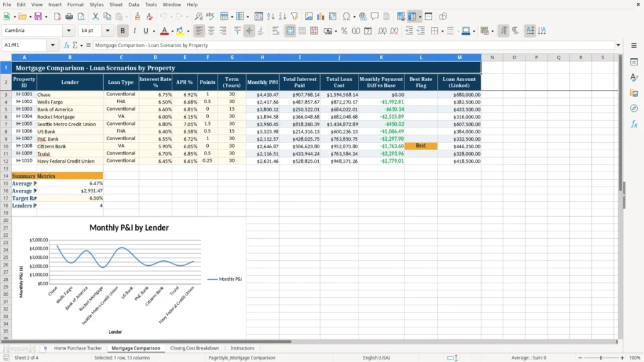
Task: Click the background color highlighter swatch
Action: tap(180, 31)
